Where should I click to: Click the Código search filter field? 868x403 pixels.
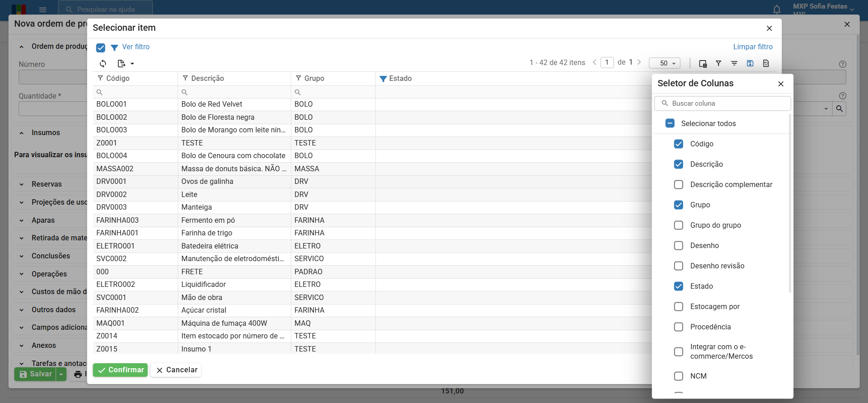(x=135, y=92)
